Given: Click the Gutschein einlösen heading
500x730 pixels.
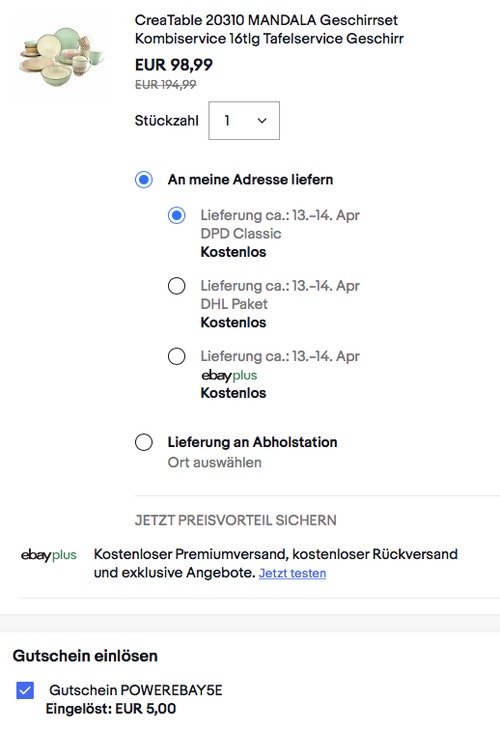Looking at the screenshot, I should 85,656.
